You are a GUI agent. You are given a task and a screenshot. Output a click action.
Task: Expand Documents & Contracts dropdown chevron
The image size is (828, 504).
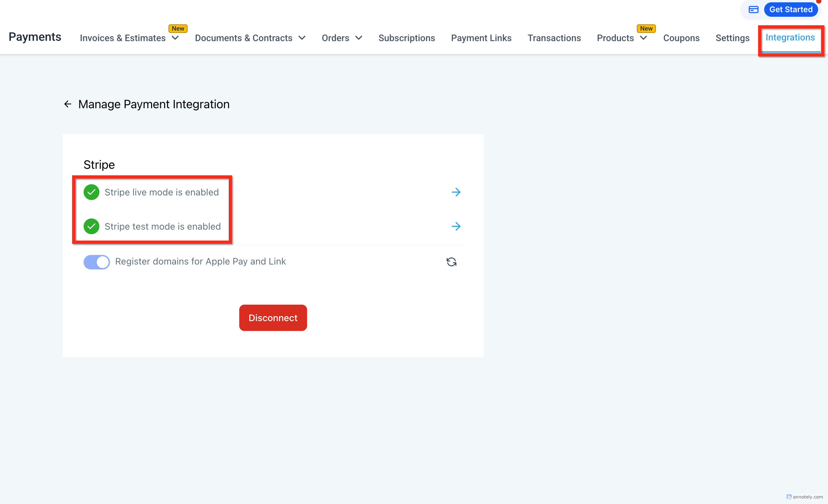(302, 38)
